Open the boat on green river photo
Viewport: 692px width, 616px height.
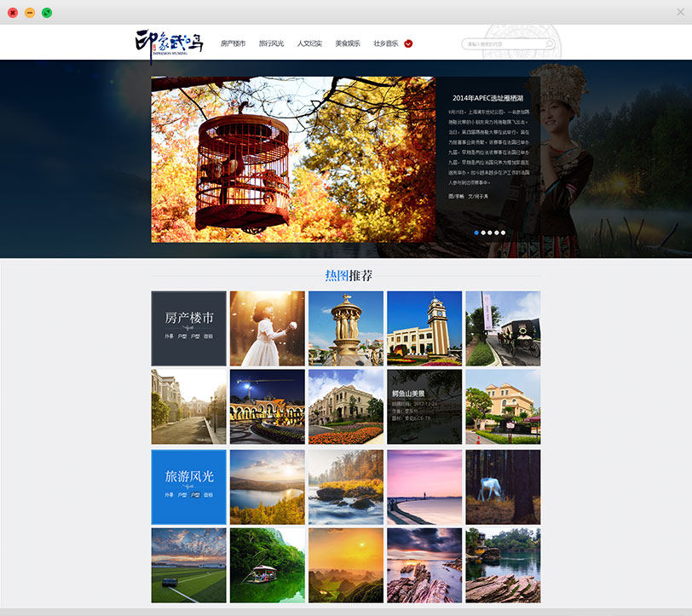pyautogui.click(x=268, y=566)
